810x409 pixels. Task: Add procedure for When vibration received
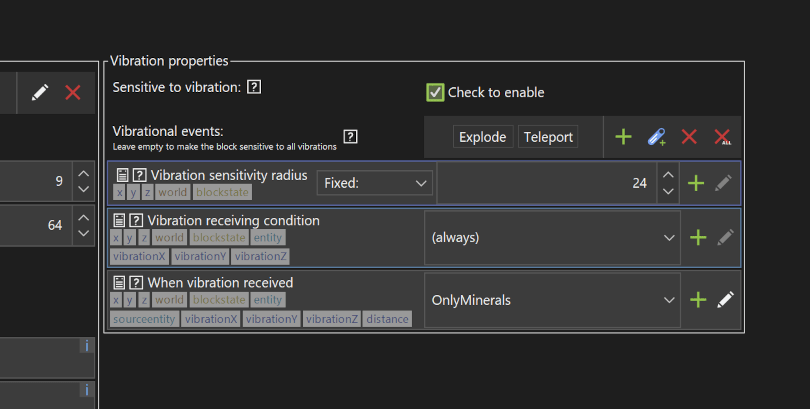[698, 300]
